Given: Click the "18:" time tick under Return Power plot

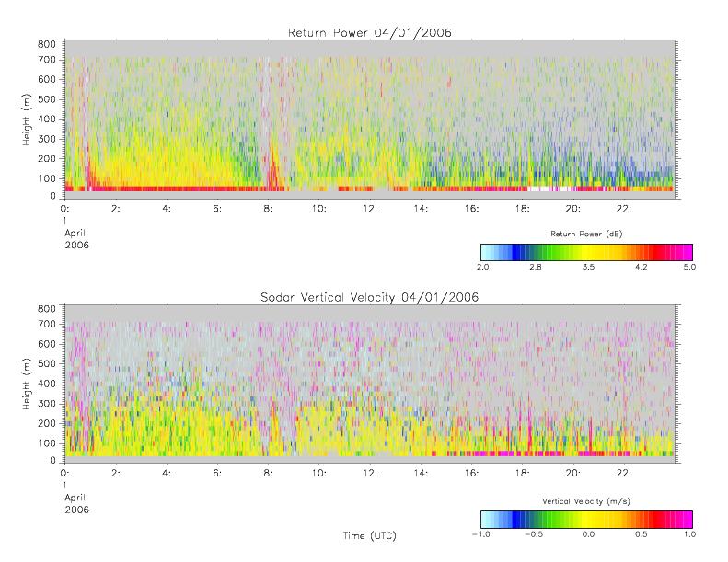Looking at the screenshot, I should (x=523, y=209).
